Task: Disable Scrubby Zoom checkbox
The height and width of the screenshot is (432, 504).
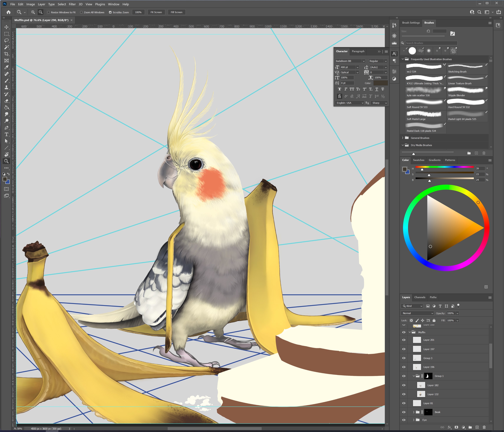Action: pyautogui.click(x=110, y=12)
